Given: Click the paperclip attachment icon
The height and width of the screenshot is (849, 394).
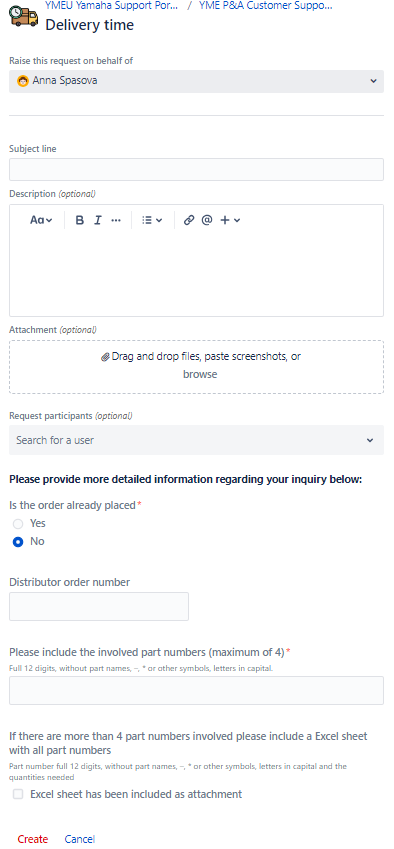Looking at the screenshot, I should coord(106,357).
